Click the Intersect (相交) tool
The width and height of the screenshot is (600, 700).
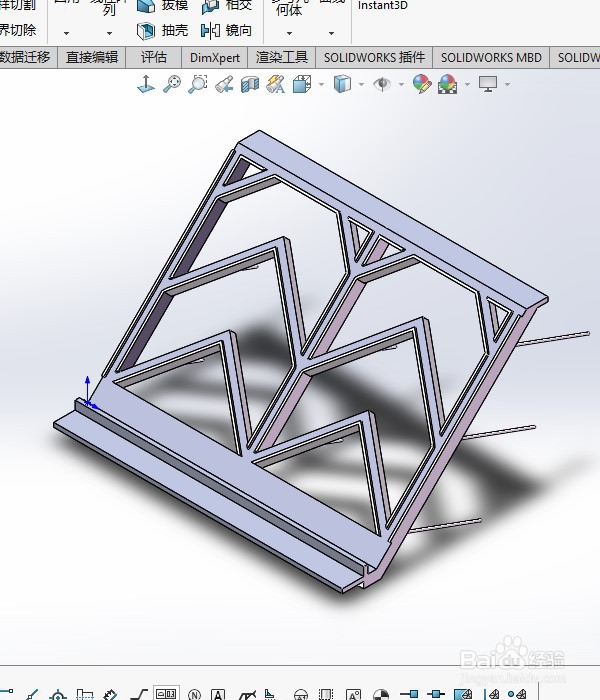pos(226,5)
